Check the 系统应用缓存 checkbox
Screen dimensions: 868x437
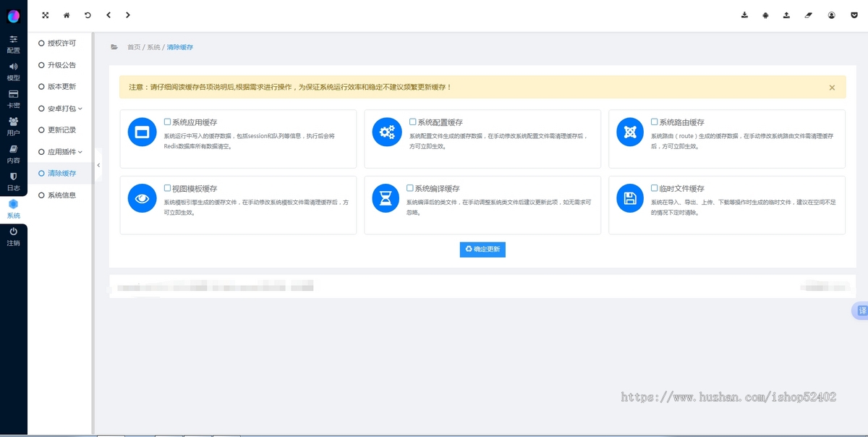coord(167,122)
